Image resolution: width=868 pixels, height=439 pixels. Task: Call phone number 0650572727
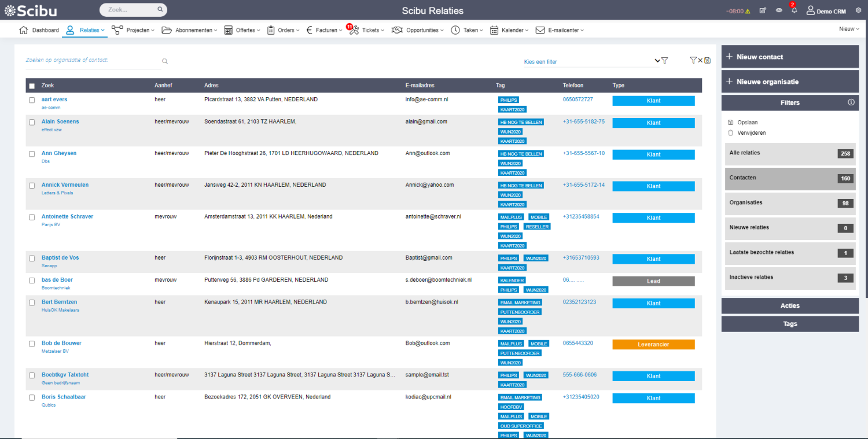pyautogui.click(x=578, y=99)
